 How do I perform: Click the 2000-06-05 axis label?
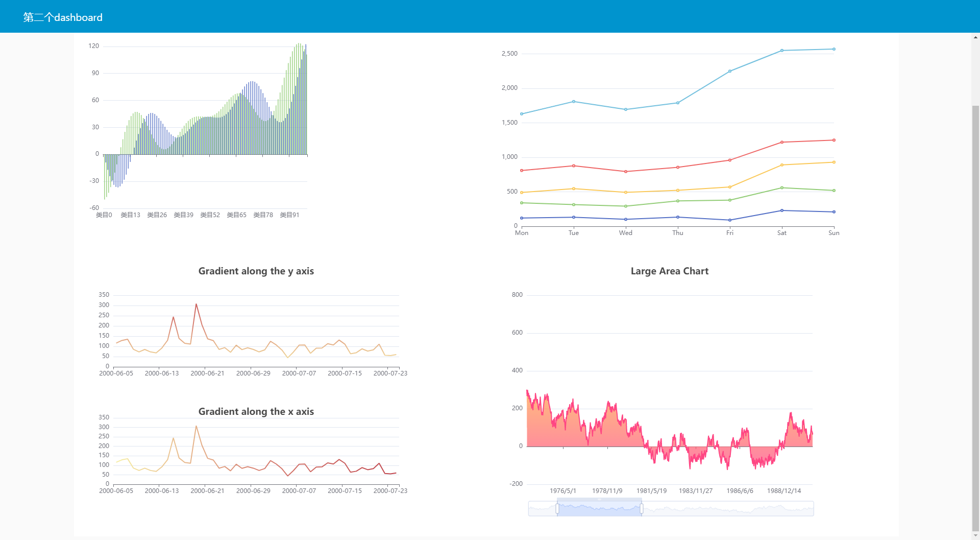point(116,373)
